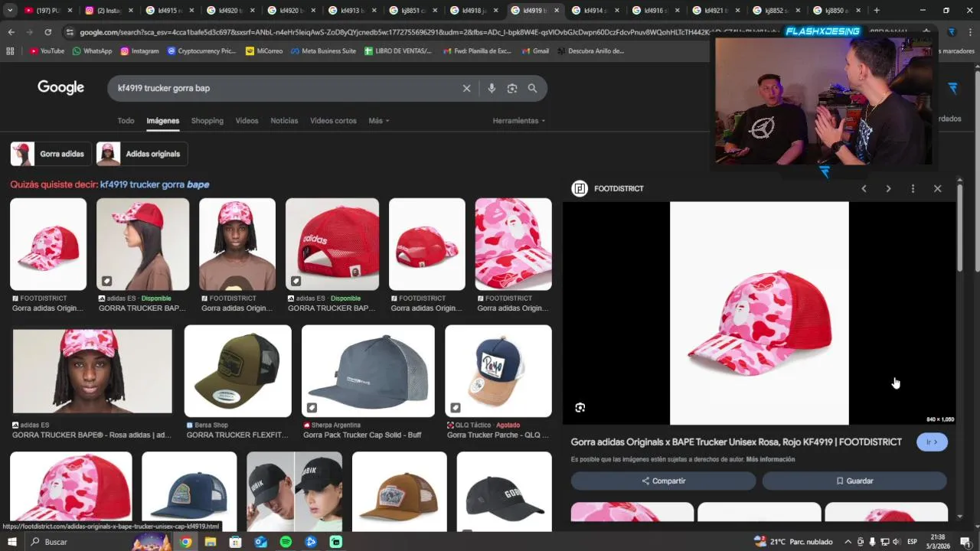The width and height of the screenshot is (980, 551).
Task: Go back with the browser back arrow
Action: tap(11, 32)
